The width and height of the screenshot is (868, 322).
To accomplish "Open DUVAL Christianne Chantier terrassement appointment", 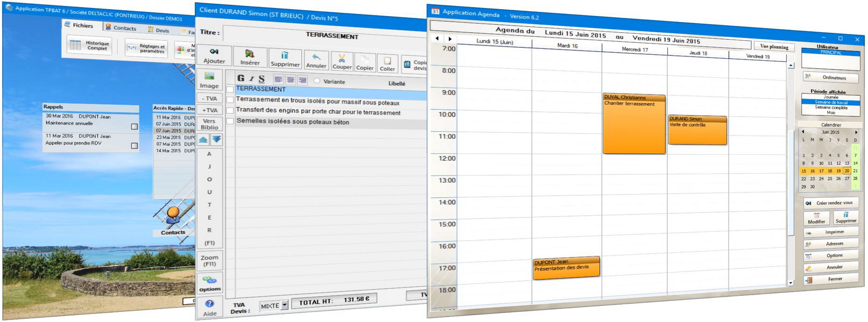I will [634, 124].
